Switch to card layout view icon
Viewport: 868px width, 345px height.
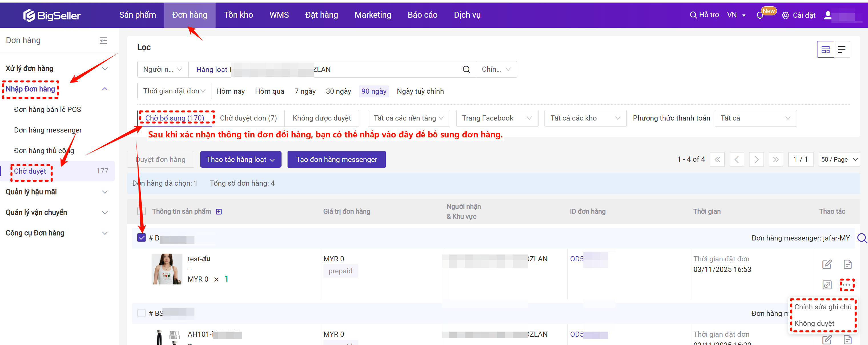point(825,50)
